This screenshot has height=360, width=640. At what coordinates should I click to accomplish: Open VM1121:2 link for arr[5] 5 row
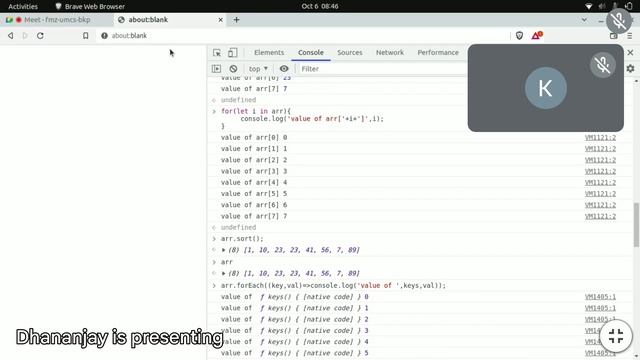(x=600, y=194)
